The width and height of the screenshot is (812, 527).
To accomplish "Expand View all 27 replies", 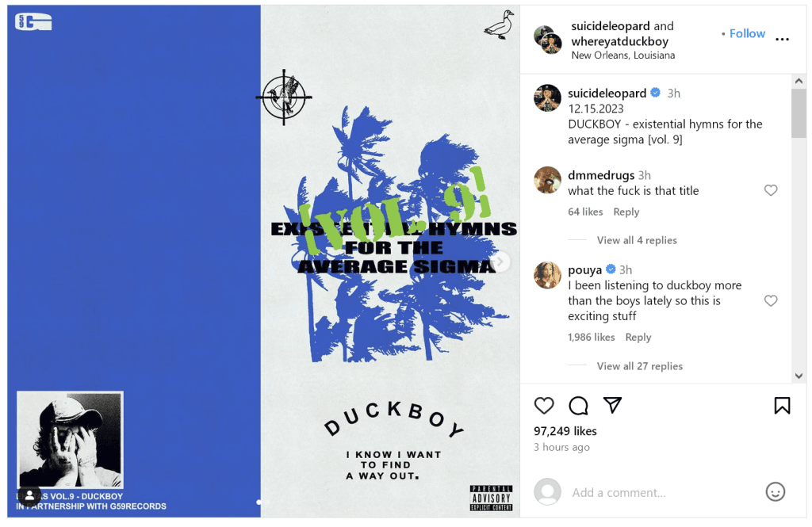I will tap(640, 366).
